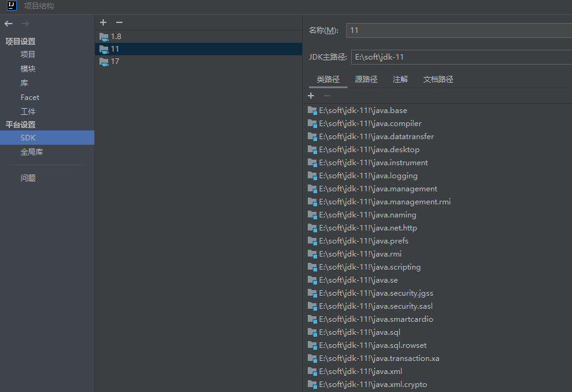Viewport: 572px width, 392px height.
Task: Click the plus icon to add SDK
Action: click(x=103, y=22)
